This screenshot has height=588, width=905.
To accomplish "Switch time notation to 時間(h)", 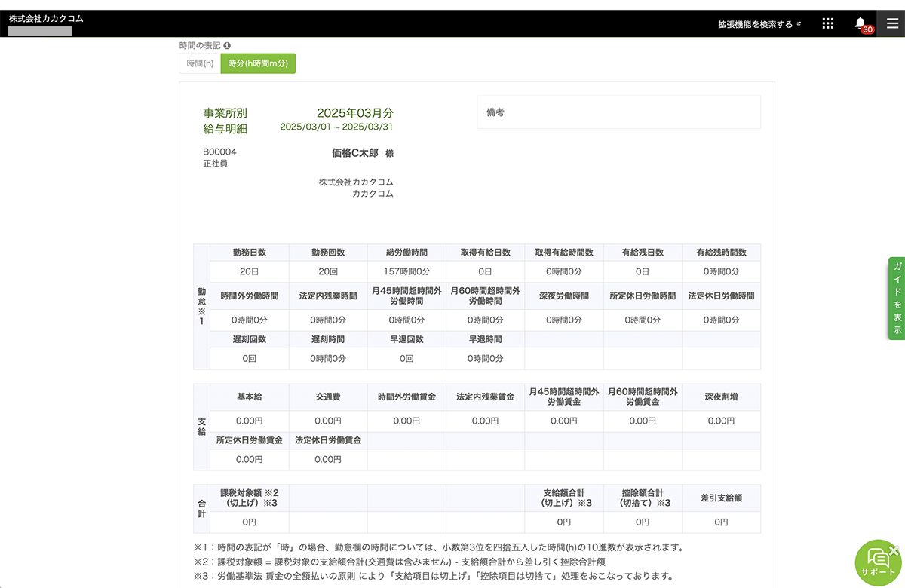I will (200, 64).
